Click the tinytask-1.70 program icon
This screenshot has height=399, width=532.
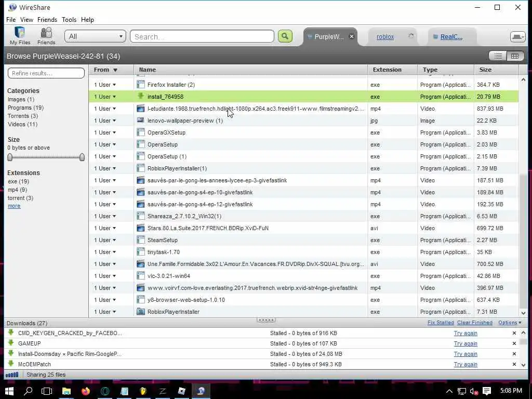click(140, 252)
